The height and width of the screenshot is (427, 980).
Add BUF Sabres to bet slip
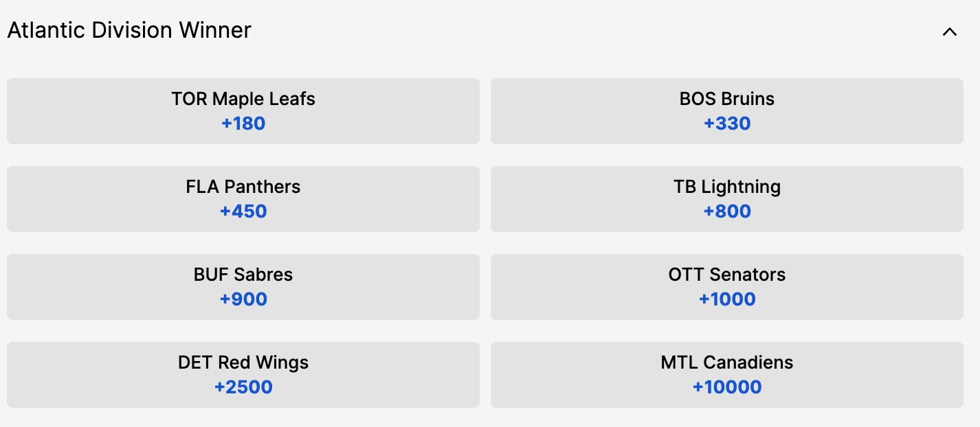point(243,287)
